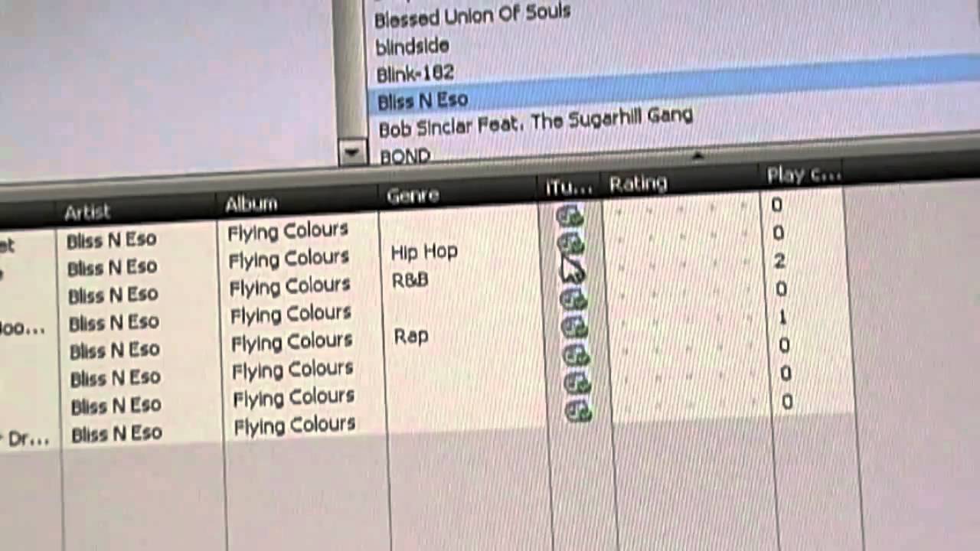Select 'blindside' in the artist list
Viewport: 980px width, 551px height.
click(x=412, y=46)
